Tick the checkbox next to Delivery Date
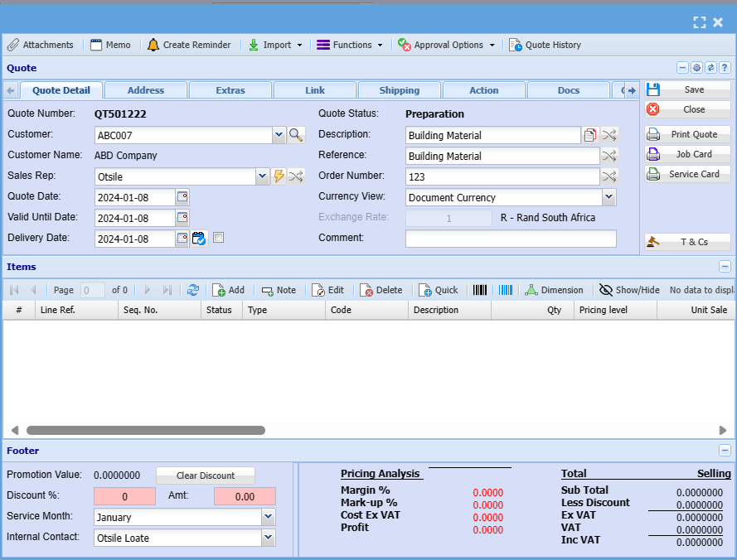The image size is (737, 560). click(218, 239)
